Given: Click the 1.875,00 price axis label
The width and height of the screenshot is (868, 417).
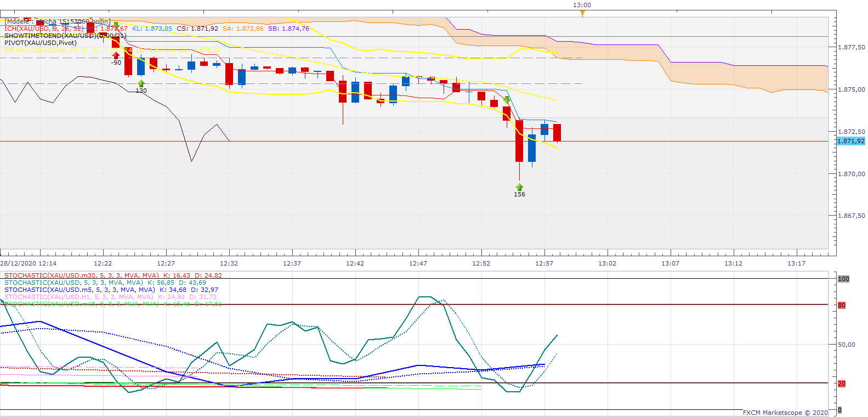Looking at the screenshot, I should click(852, 89).
